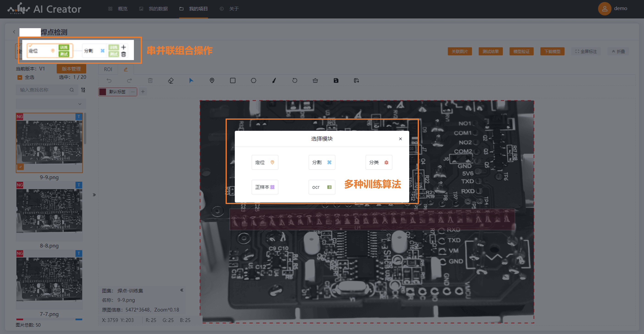Select the polygon shape tool
644x334 pixels.
(253, 80)
